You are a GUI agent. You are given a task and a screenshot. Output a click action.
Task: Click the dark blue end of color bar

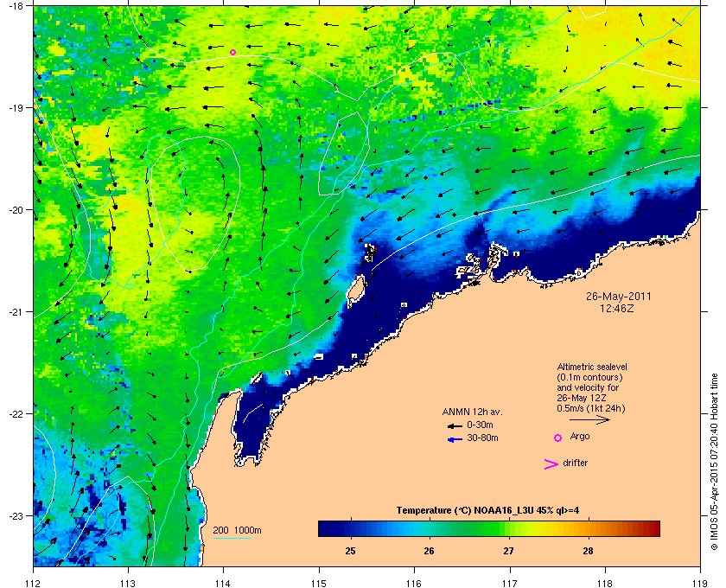coord(326,528)
